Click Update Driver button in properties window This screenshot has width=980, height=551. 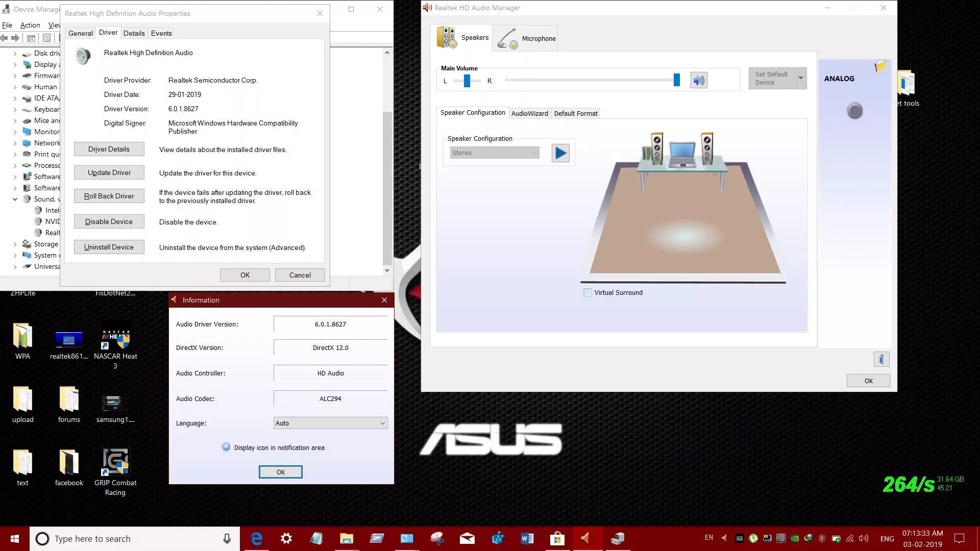109,172
